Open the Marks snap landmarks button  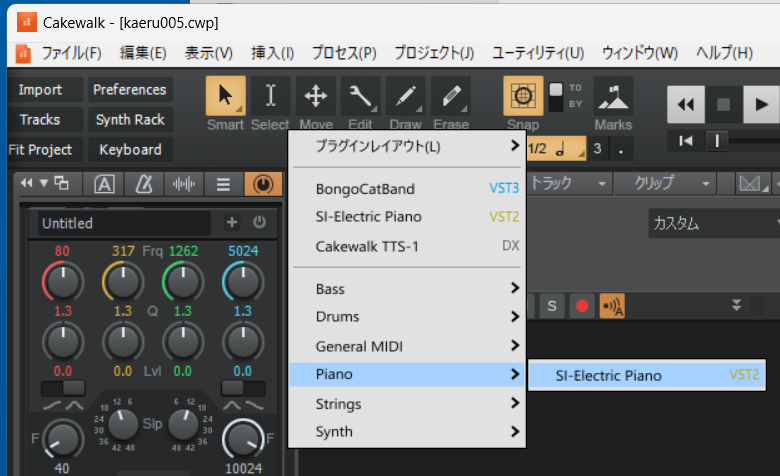point(613,96)
